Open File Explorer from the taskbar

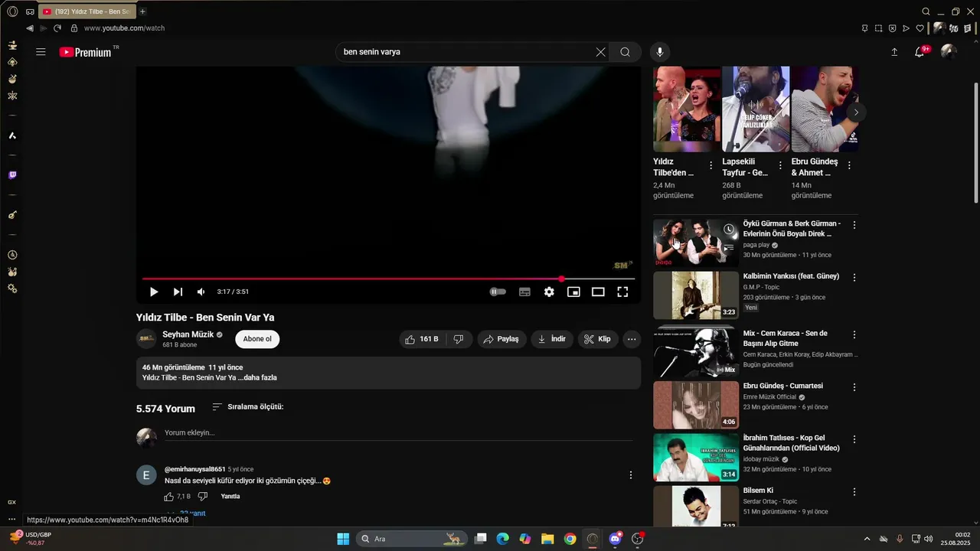[x=547, y=539]
